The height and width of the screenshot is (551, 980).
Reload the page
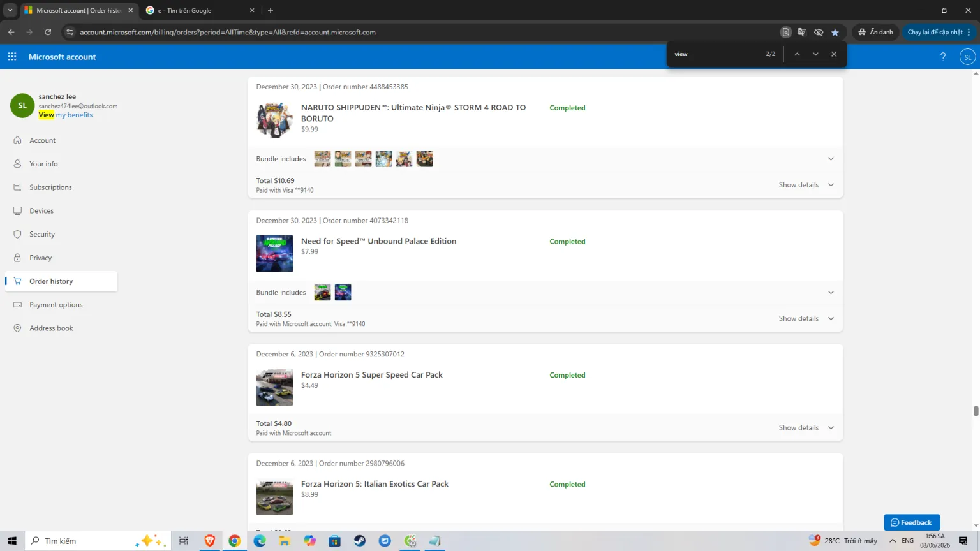point(48,32)
